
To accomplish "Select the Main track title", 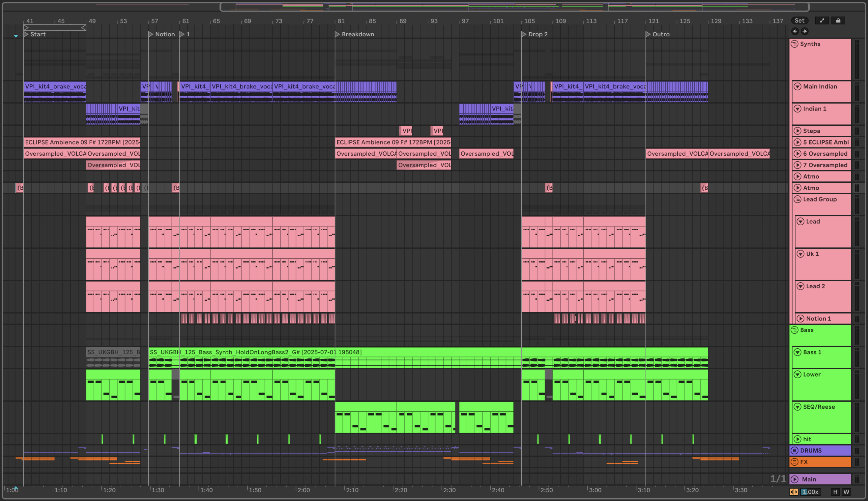I will (x=809, y=479).
